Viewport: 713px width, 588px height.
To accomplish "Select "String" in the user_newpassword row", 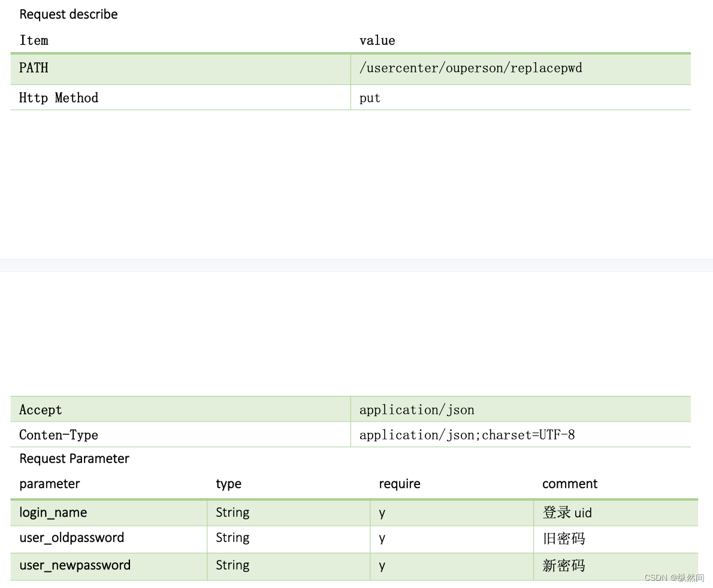I will click(232, 565).
